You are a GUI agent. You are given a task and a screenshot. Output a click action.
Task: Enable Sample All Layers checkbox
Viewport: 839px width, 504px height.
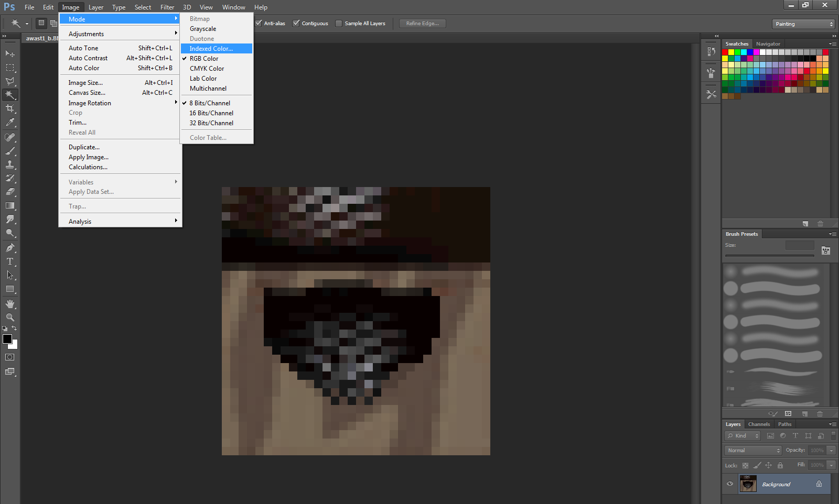(x=339, y=23)
